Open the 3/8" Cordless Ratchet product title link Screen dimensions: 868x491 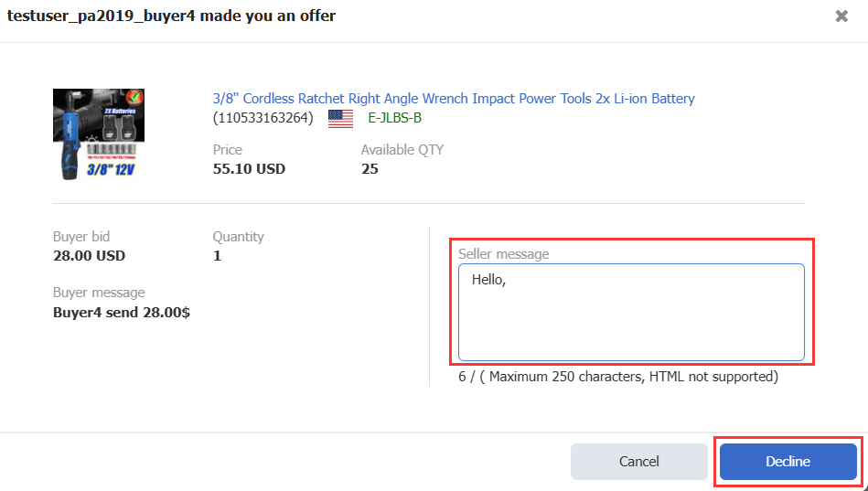coord(454,99)
